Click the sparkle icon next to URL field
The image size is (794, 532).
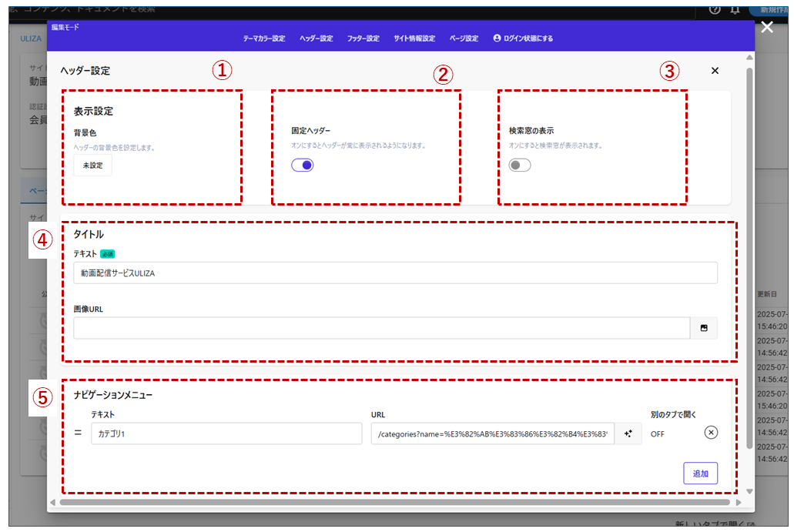coord(628,433)
